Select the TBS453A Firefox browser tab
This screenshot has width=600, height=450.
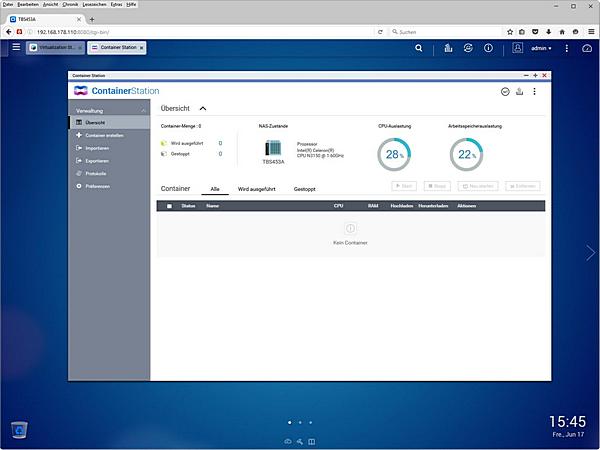[x=46, y=19]
